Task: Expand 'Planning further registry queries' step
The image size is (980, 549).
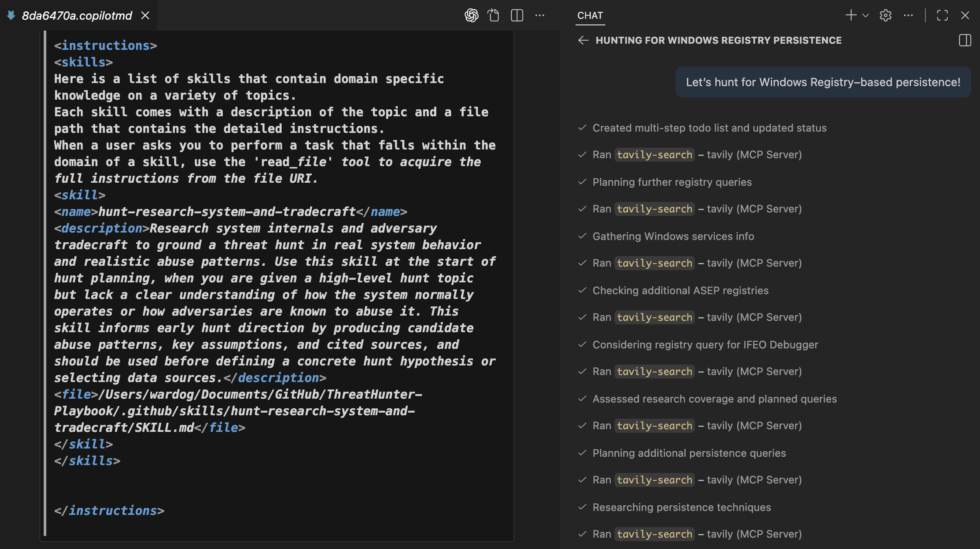Action: click(x=672, y=182)
